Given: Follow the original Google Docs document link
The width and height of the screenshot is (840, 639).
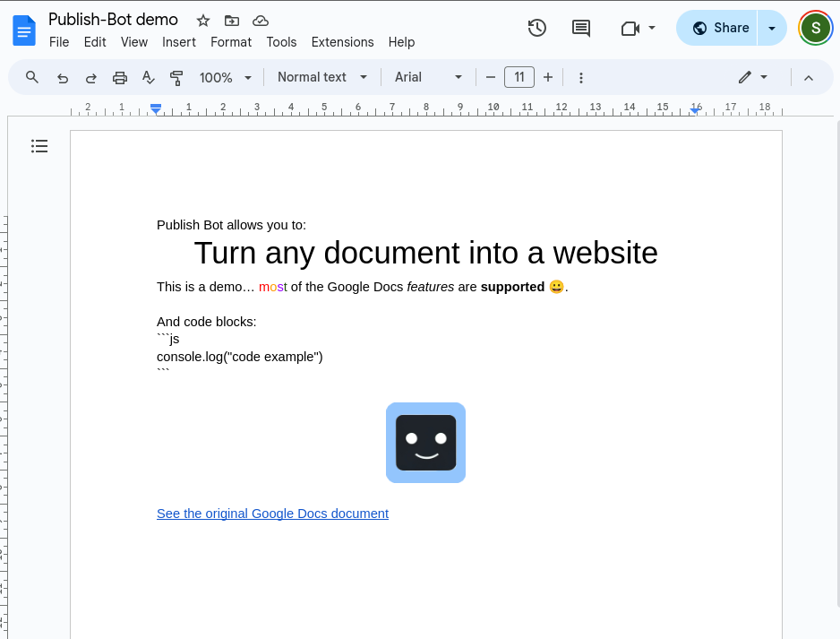Looking at the screenshot, I should pos(272,514).
